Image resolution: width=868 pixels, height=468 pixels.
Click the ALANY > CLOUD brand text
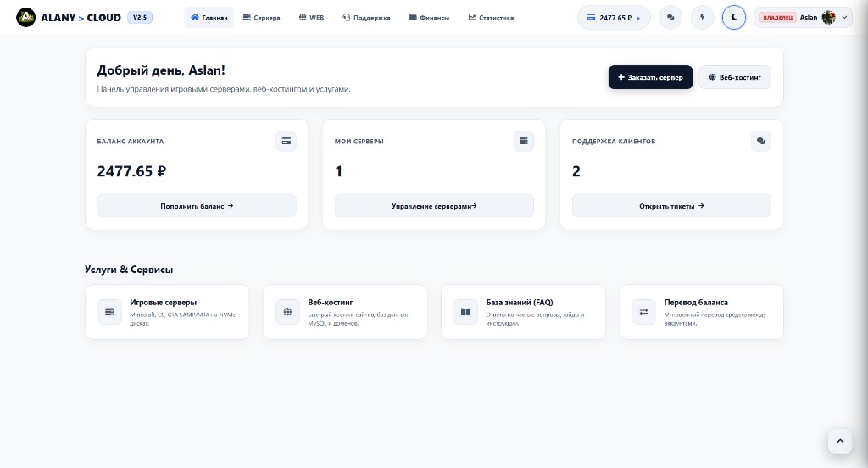coord(81,18)
